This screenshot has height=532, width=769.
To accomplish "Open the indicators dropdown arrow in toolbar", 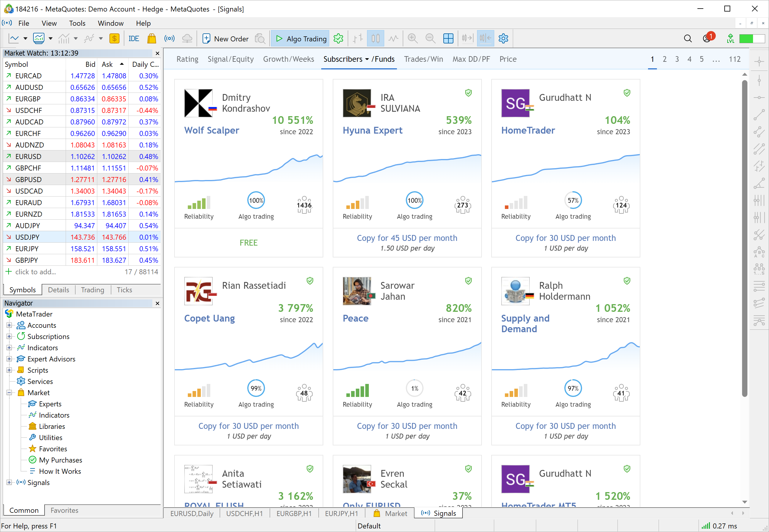I will (x=76, y=39).
